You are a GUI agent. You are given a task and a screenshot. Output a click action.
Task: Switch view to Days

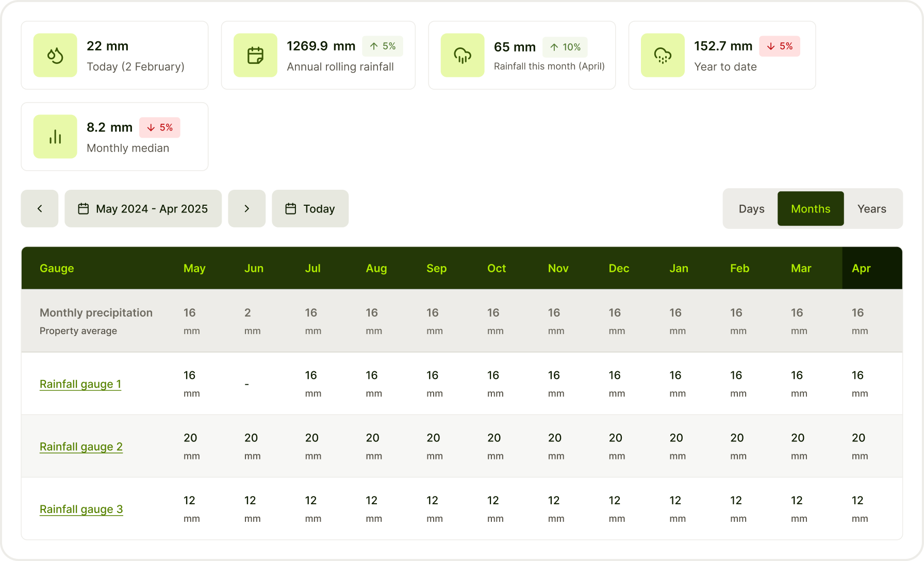[x=751, y=208]
